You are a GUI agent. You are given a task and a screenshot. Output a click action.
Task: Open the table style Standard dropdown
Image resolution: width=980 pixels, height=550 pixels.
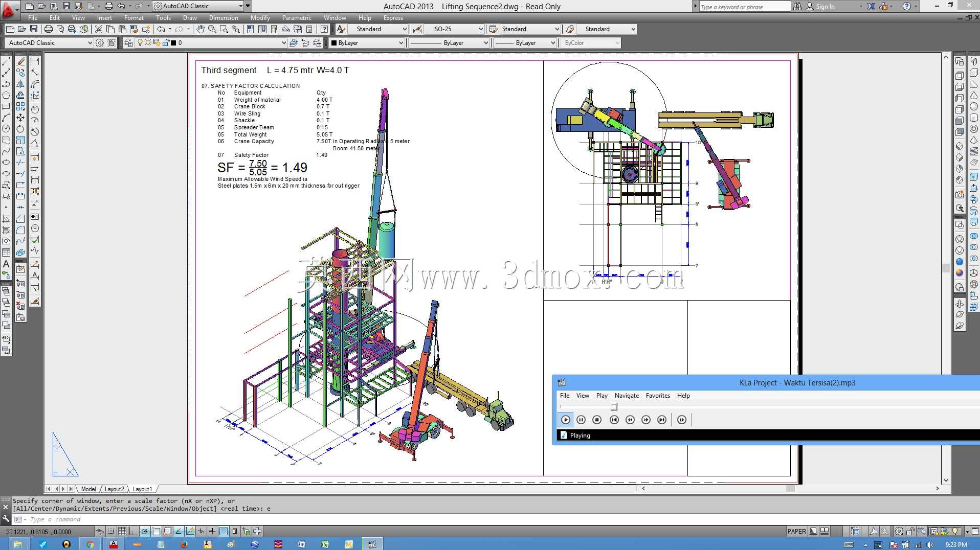(530, 29)
